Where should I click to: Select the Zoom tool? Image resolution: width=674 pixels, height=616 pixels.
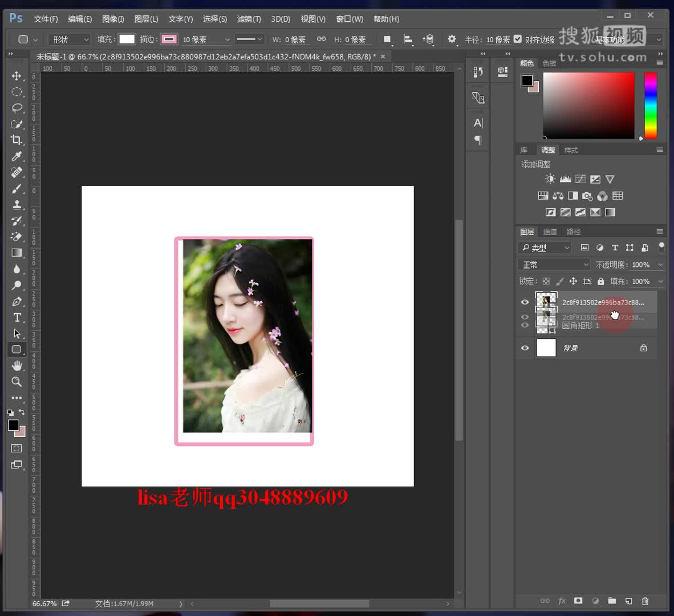[17, 381]
